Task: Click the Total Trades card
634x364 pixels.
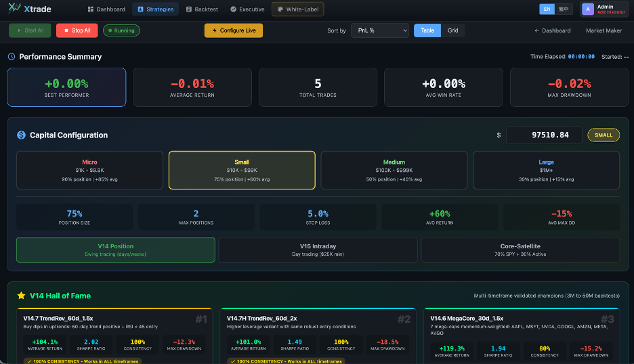Action: [x=318, y=87]
